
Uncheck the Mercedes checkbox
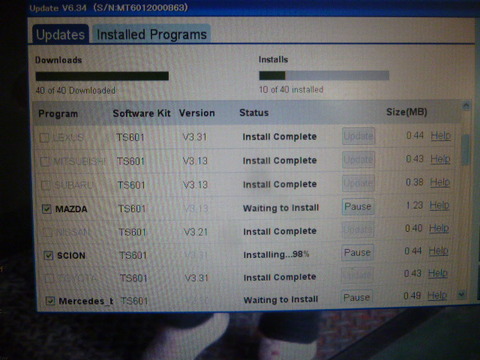(50, 301)
